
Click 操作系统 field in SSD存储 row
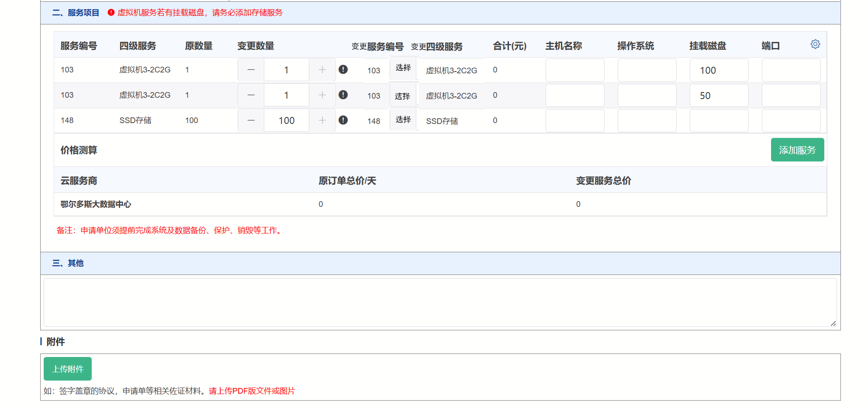647,120
